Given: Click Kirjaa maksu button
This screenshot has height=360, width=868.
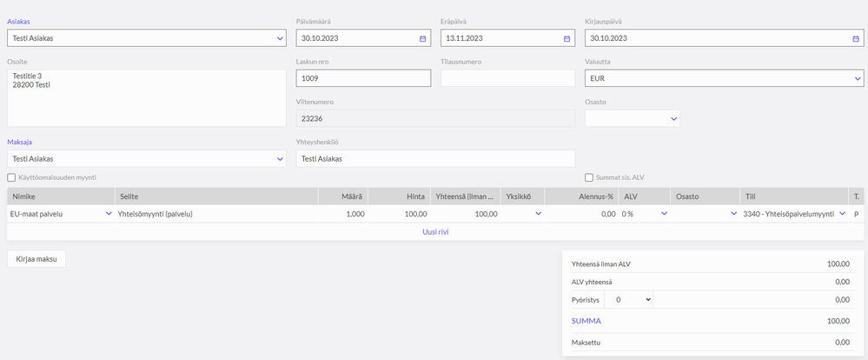Looking at the screenshot, I should point(36,258).
